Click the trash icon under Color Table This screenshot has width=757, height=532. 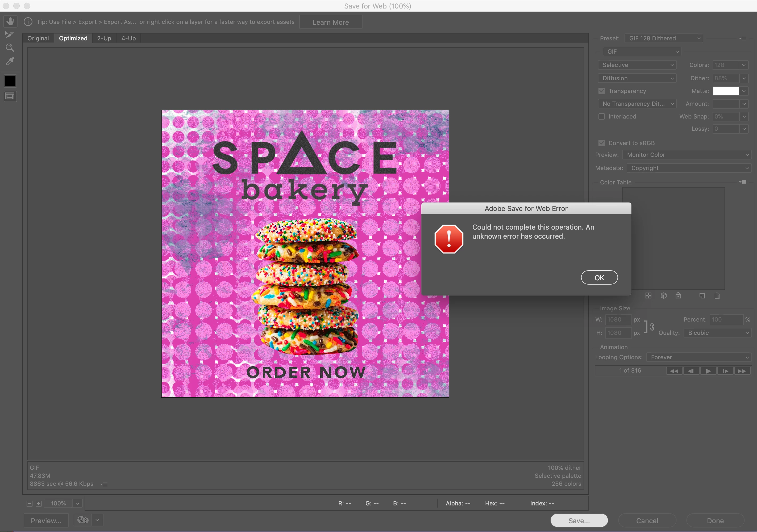(x=717, y=296)
